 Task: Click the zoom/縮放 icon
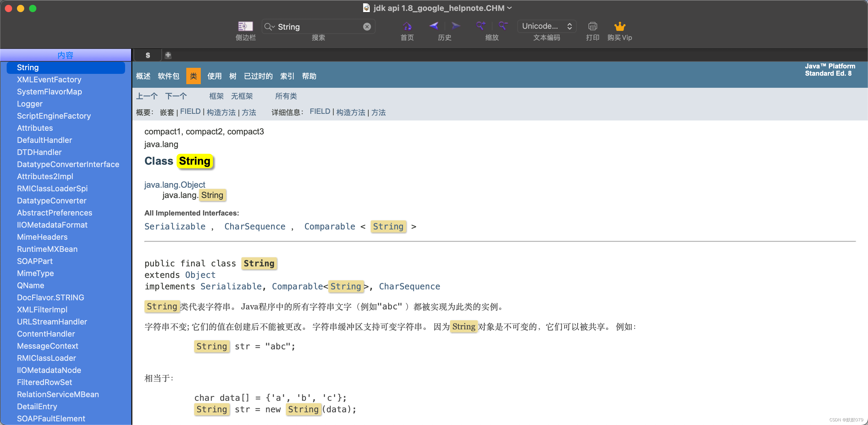point(481,26)
